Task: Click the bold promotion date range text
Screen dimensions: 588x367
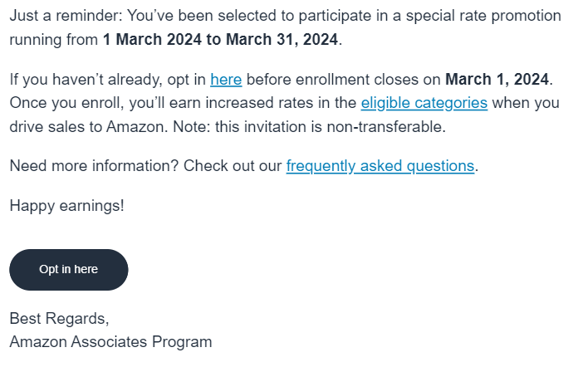Action: click(x=221, y=39)
